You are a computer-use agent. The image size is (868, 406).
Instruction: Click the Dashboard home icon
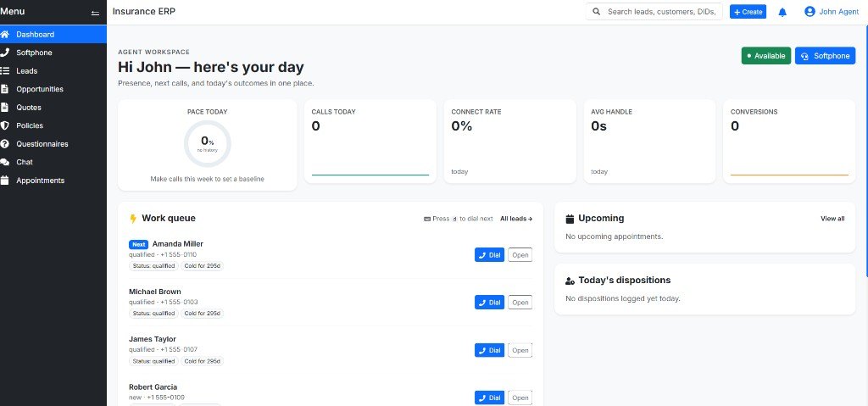[x=4, y=35]
